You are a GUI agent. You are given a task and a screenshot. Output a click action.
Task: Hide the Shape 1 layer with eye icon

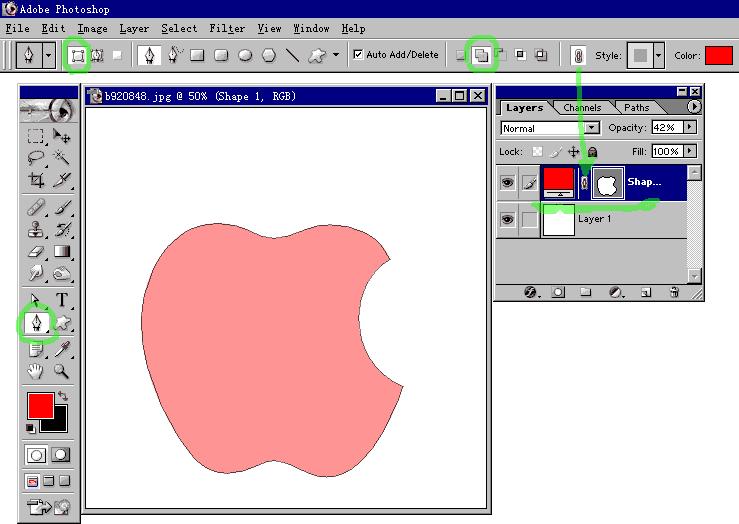pyautogui.click(x=508, y=183)
